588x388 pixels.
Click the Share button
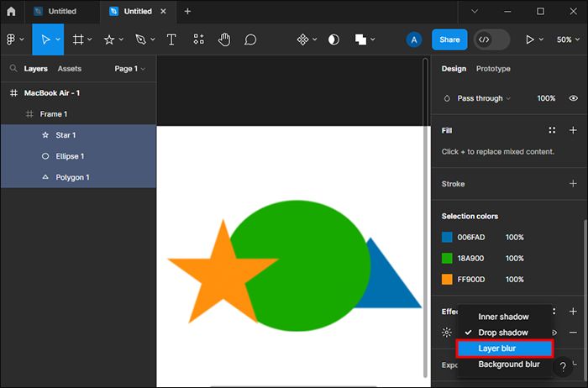coord(449,39)
